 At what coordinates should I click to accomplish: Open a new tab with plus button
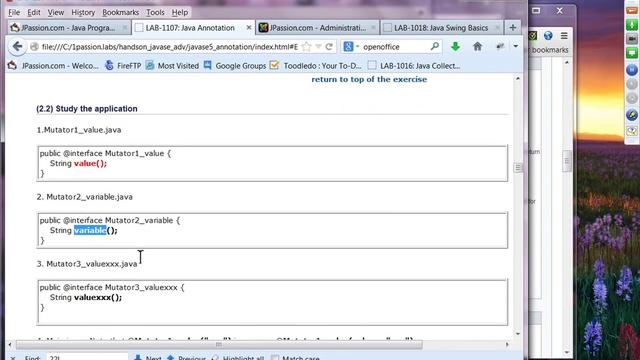click(513, 28)
